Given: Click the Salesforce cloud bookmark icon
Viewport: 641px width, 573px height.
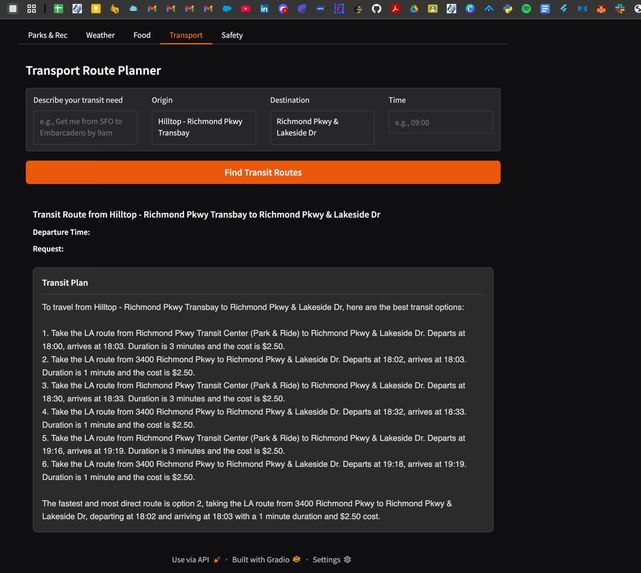Looking at the screenshot, I should 226,9.
